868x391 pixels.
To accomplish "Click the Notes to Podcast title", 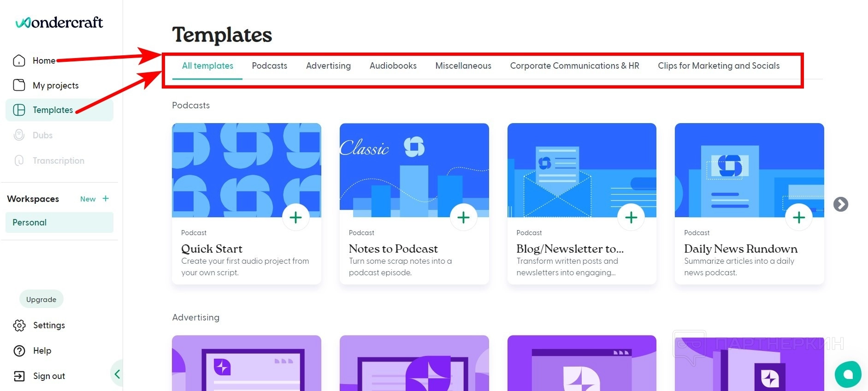I will [x=393, y=249].
